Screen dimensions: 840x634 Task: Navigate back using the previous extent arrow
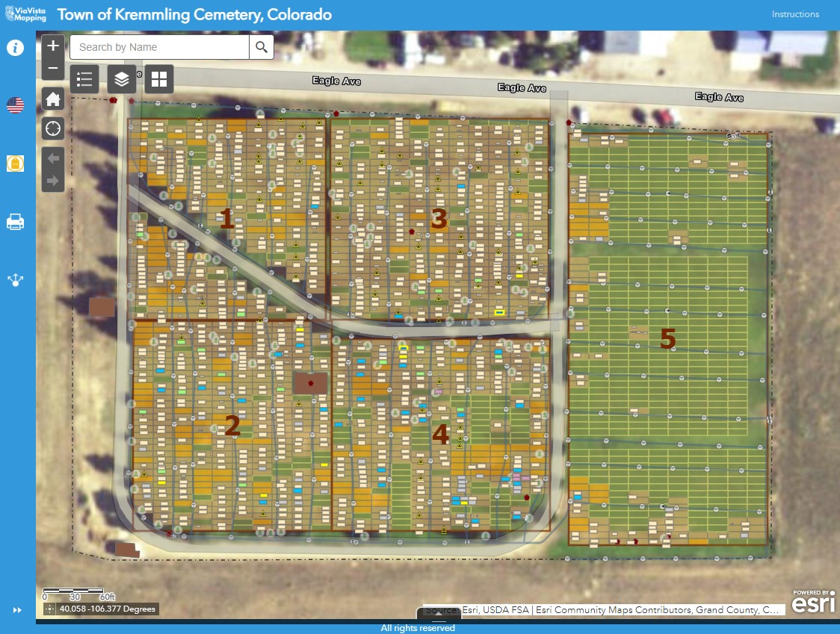(x=52, y=157)
